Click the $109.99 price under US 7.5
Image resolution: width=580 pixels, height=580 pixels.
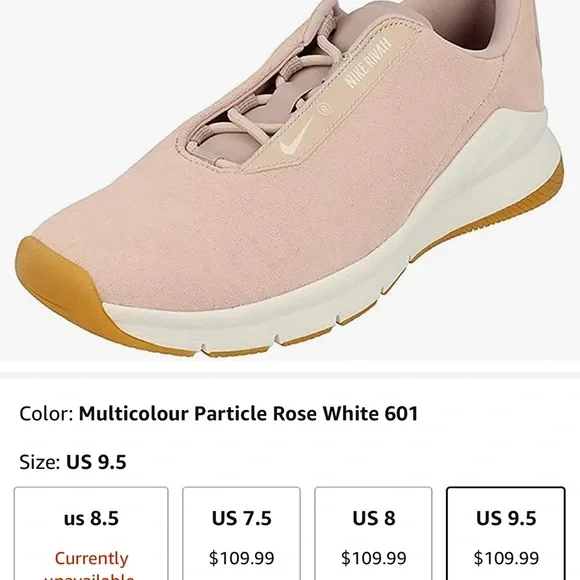tap(242, 558)
